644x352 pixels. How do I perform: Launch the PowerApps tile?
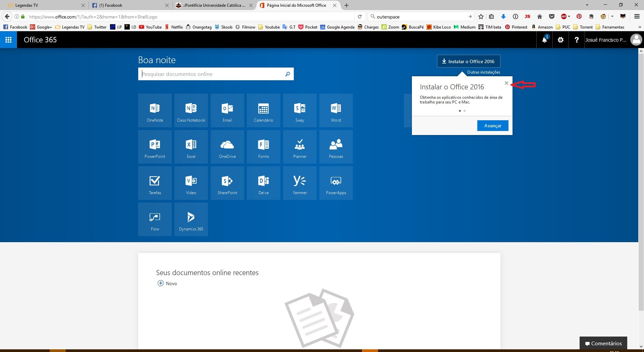336,183
